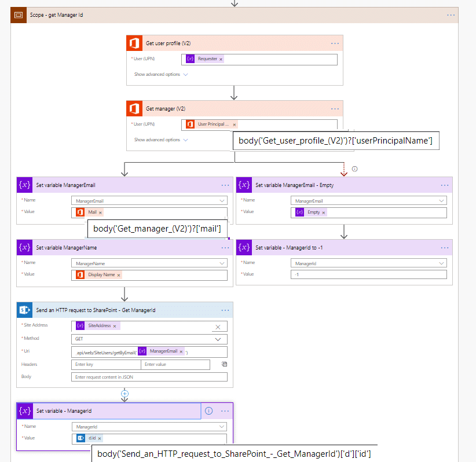Click the Body request content input field

[x=149, y=377]
